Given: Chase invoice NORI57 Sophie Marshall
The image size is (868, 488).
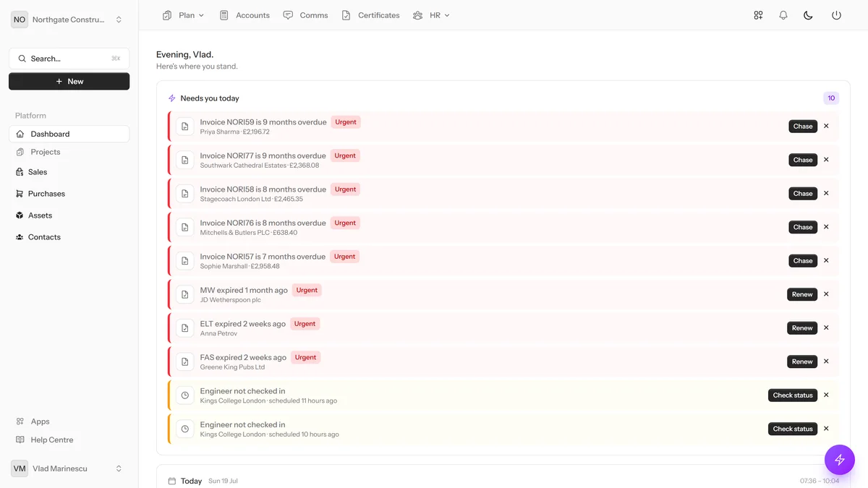Looking at the screenshot, I should [x=803, y=260].
